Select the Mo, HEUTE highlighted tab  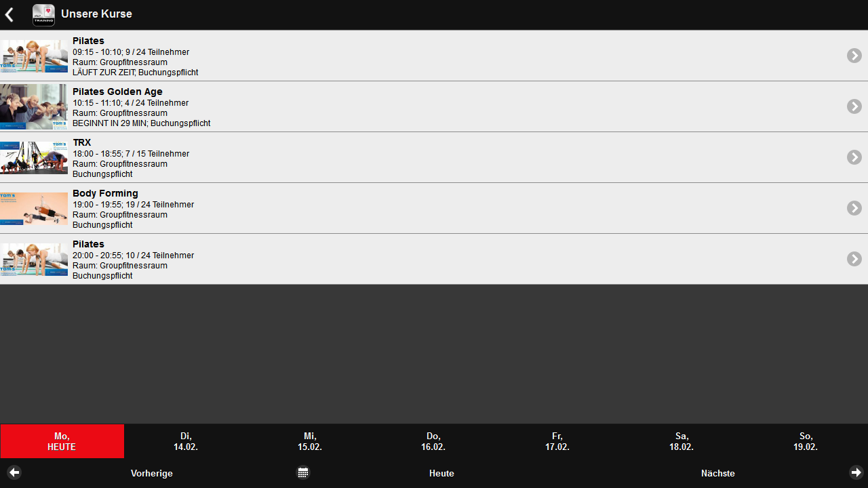62,441
